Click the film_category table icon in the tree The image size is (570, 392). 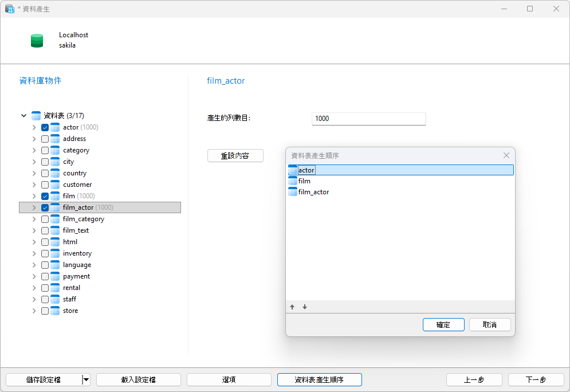coord(55,219)
